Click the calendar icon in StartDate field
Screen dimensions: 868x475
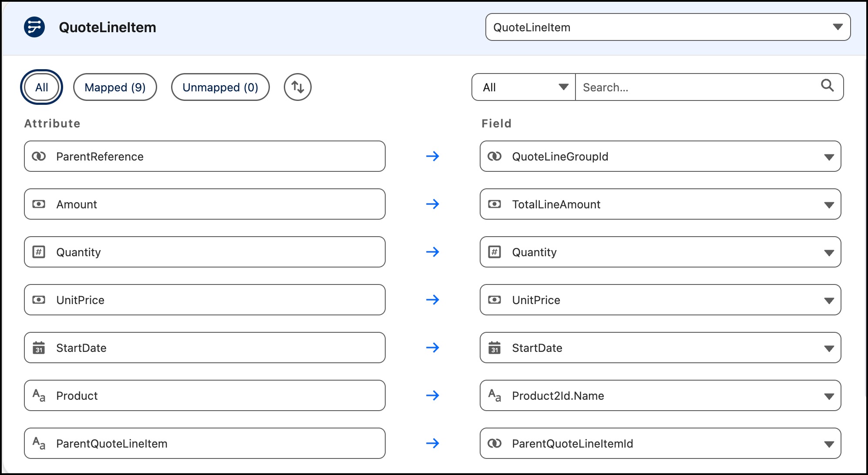coord(495,348)
